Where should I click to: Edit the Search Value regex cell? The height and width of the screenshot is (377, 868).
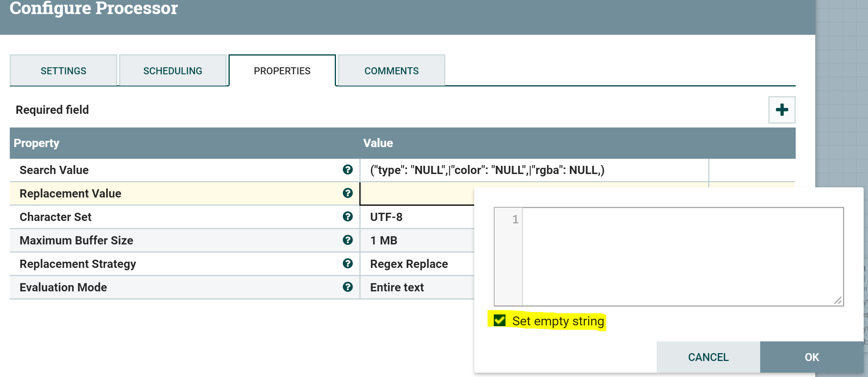487,170
